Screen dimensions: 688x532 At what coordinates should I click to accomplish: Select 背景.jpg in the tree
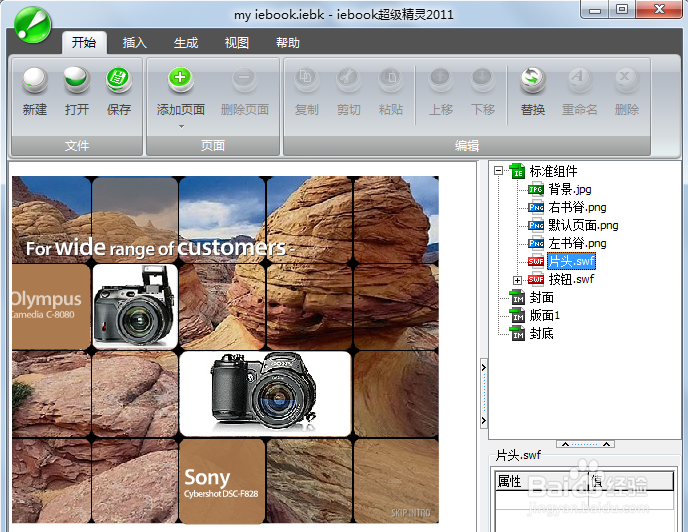pos(570,189)
